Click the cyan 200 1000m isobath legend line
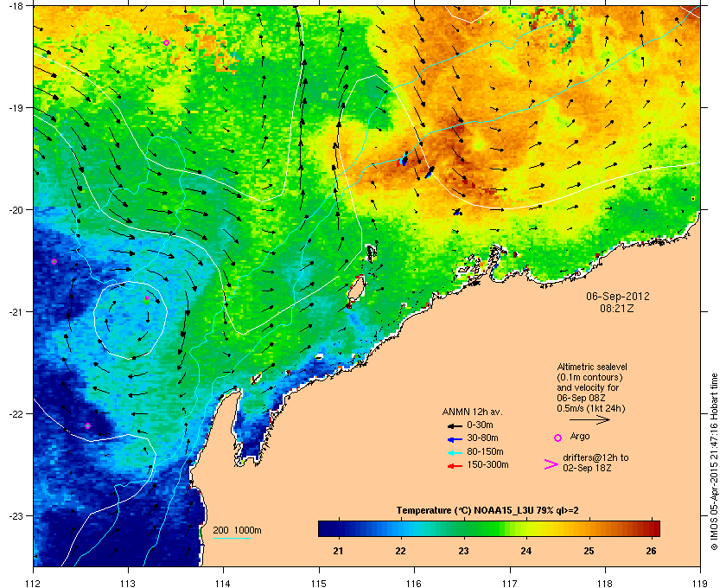 pyautogui.click(x=232, y=539)
